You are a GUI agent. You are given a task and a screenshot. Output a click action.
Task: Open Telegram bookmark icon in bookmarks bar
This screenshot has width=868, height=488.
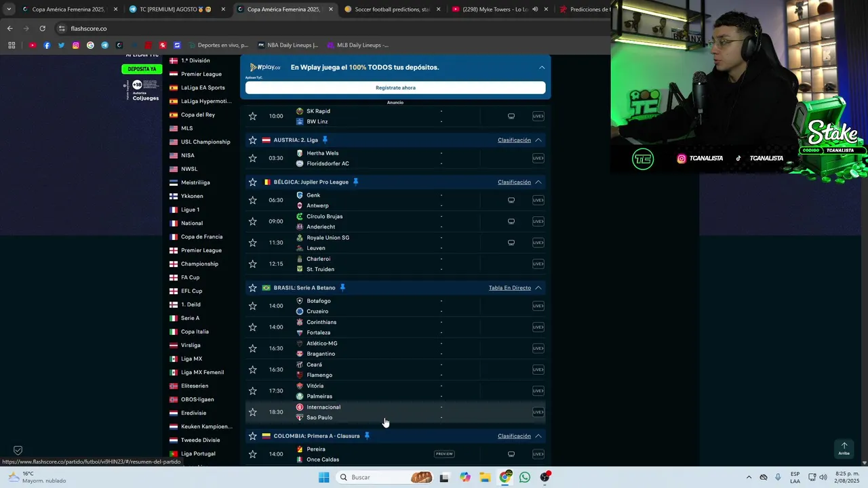click(x=104, y=45)
